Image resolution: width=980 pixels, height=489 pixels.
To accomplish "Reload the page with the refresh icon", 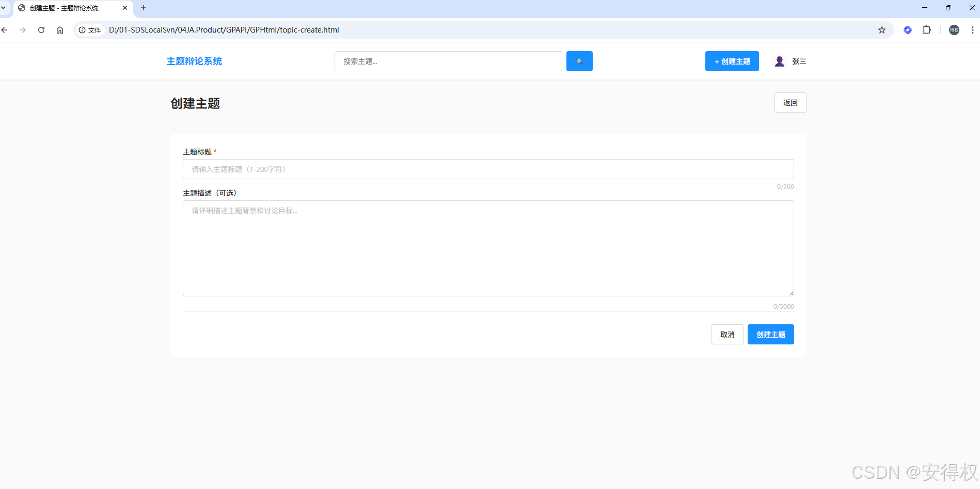I will tap(41, 30).
